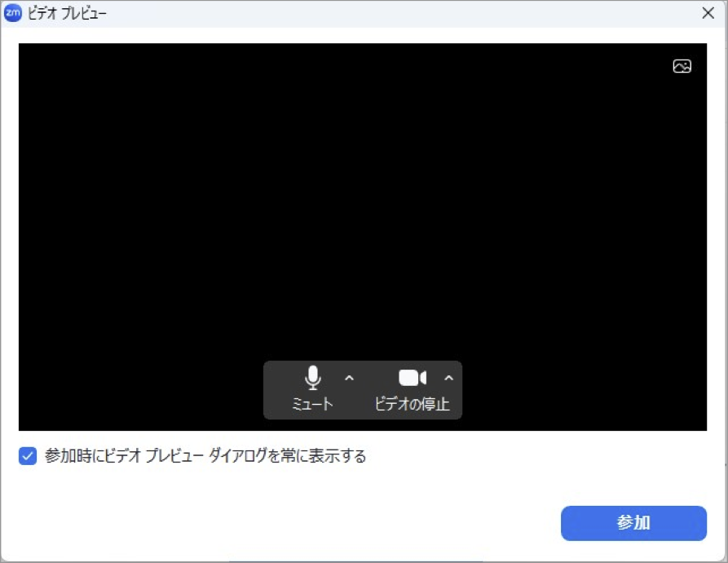Click the Zoom logo in title bar
Image resolution: width=728 pixels, height=563 pixels.
point(13,13)
